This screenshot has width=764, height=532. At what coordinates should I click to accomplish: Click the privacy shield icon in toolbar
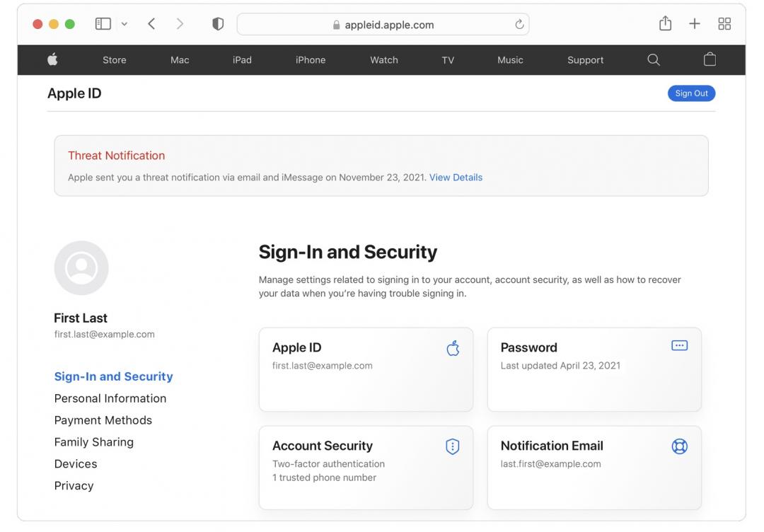pos(218,24)
